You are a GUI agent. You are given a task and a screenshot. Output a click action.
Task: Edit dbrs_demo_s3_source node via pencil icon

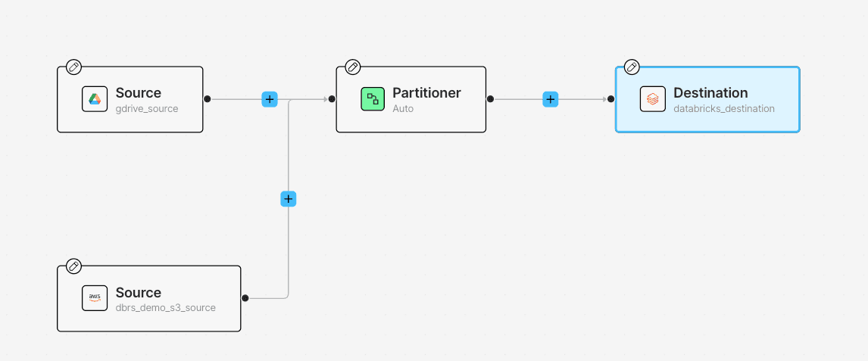[73, 266]
